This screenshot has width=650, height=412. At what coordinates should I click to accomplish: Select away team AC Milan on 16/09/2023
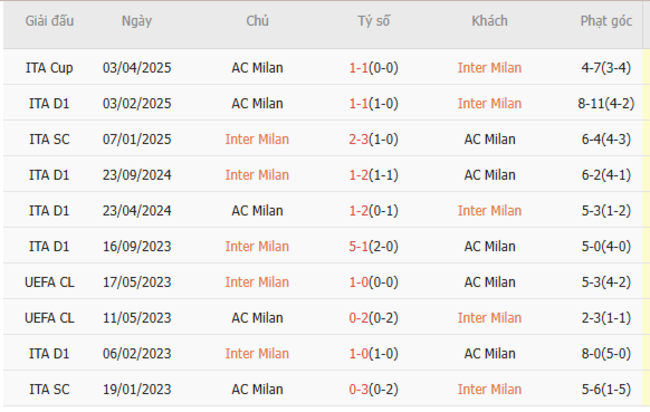click(x=489, y=246)
